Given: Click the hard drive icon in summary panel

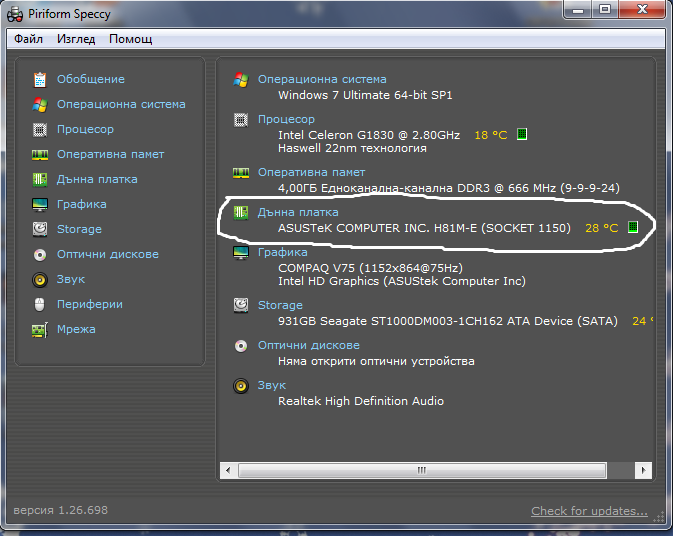Looking at the screenshot, I should [241, 305].
